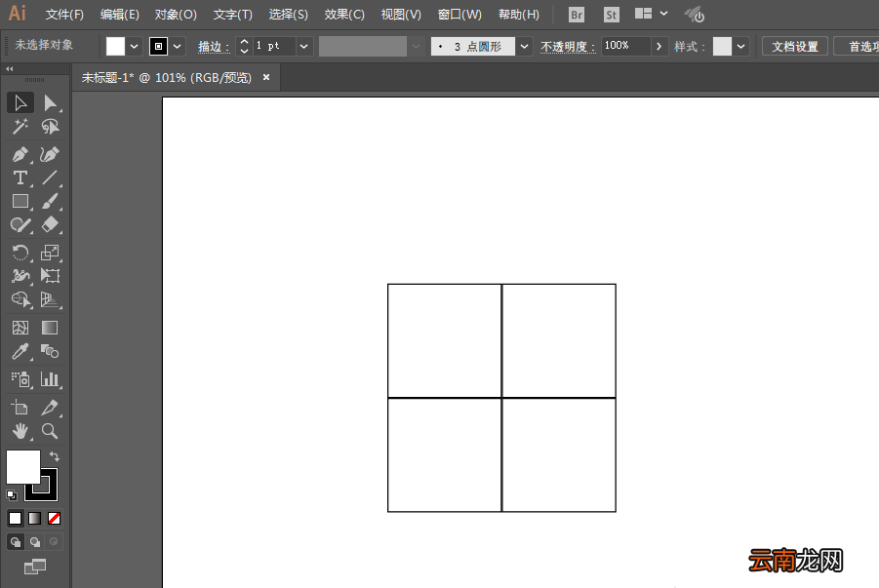The image size is (879, 588).
Task: Select the Artboard tool
Action: 20,408
